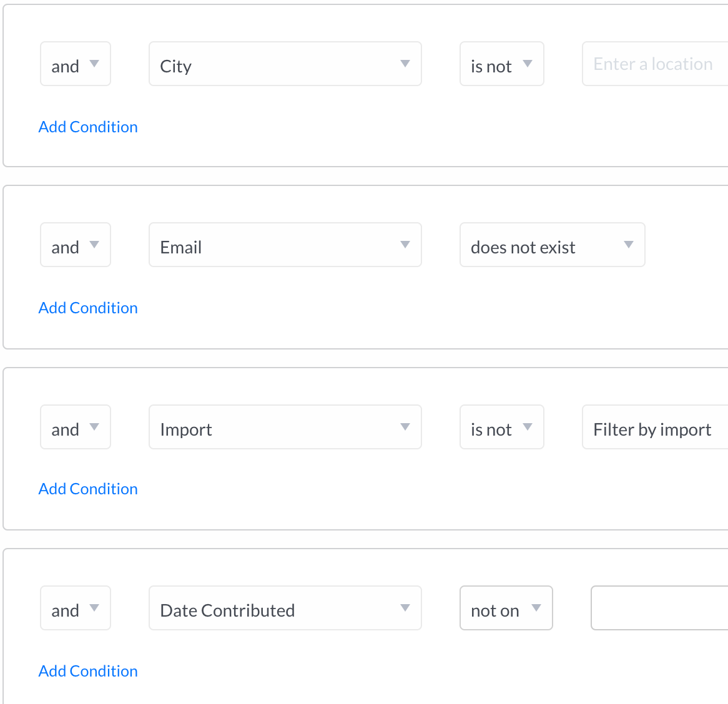
Task: Open the Email field dropdown
Action: (x=285, y=245)
